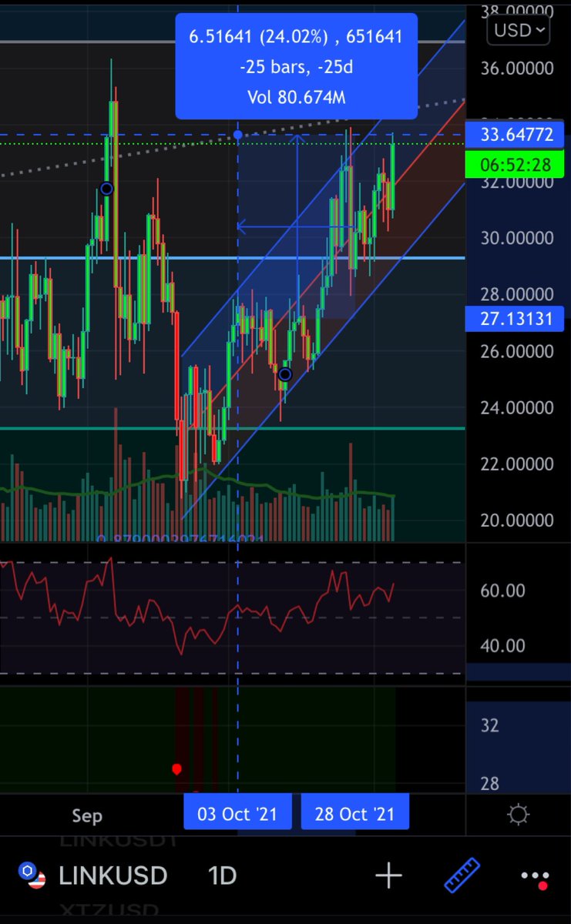This screenshot has width=571, height=924.
Task: Click the 27.13131 price label
Action: click(x=516, y=318)
